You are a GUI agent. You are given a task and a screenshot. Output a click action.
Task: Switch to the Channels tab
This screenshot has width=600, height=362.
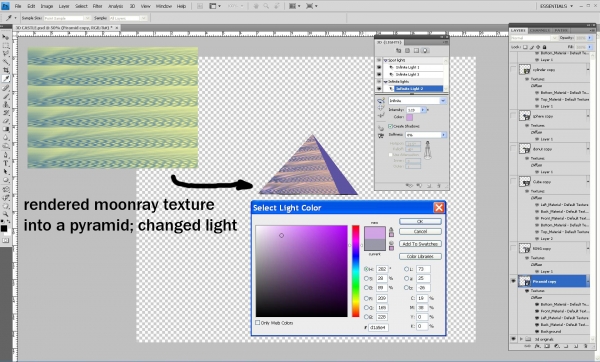point(540,30)
